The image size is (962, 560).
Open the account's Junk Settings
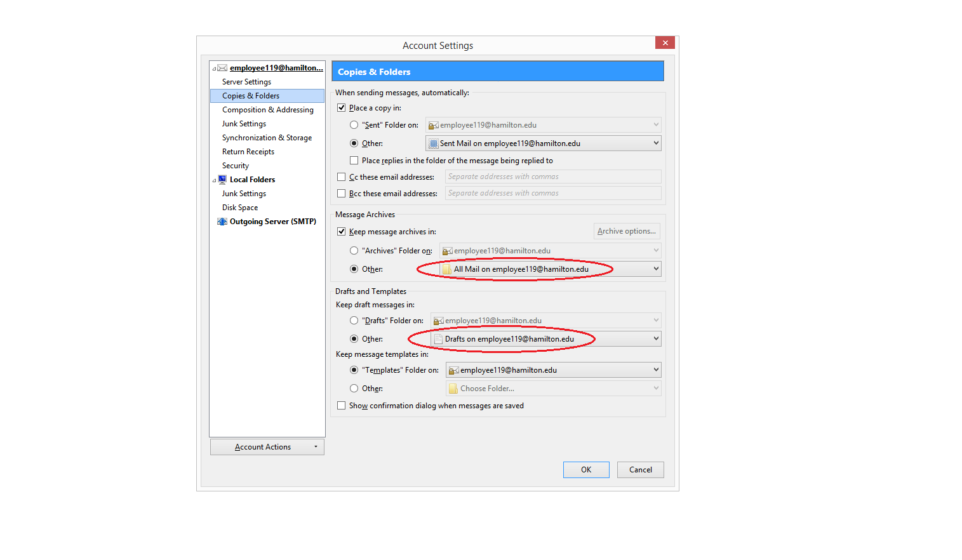[244, 124]
